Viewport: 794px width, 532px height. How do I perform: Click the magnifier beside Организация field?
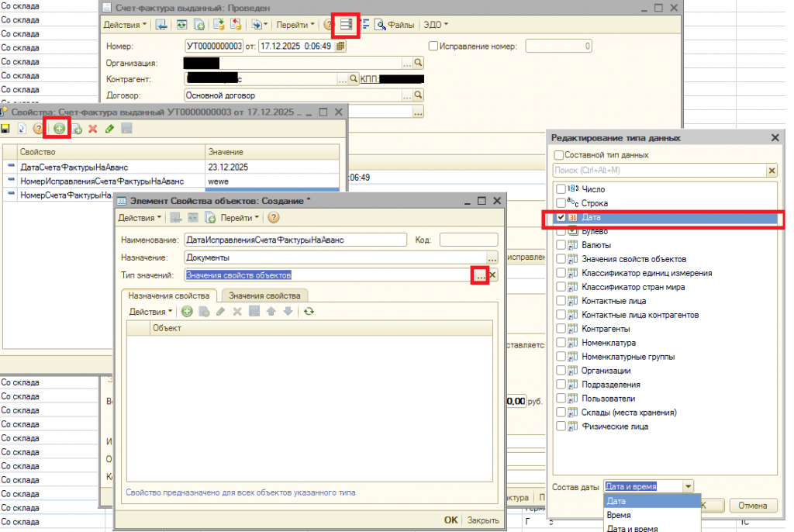point(418,63)
